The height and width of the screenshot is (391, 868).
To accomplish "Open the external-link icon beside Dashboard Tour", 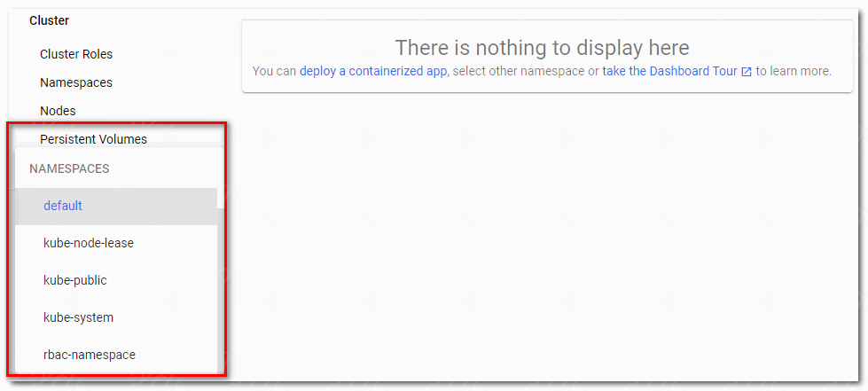I will click(747, 72).
